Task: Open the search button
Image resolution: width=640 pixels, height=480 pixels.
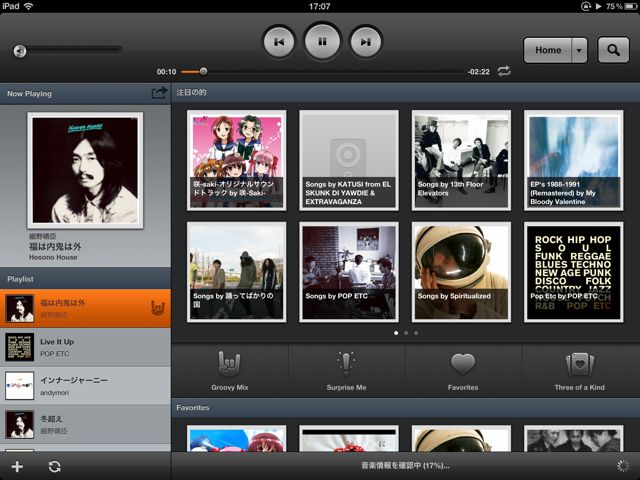Action: pyautogui.click(x=613, y=50)
